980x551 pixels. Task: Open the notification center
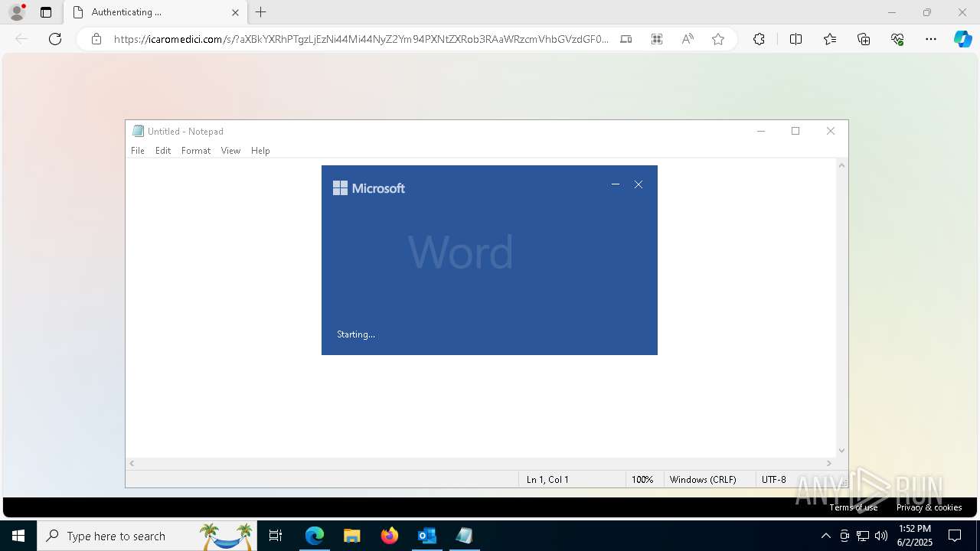(955, 536)
